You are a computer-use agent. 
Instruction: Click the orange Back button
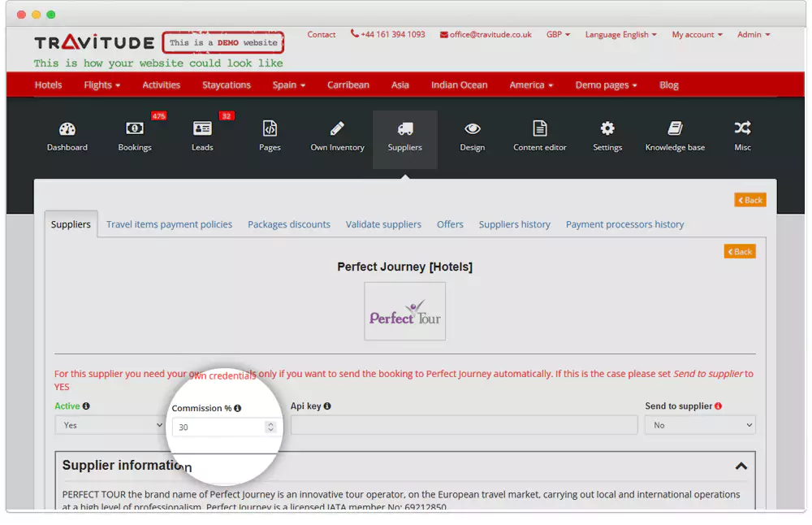(749, 199)
